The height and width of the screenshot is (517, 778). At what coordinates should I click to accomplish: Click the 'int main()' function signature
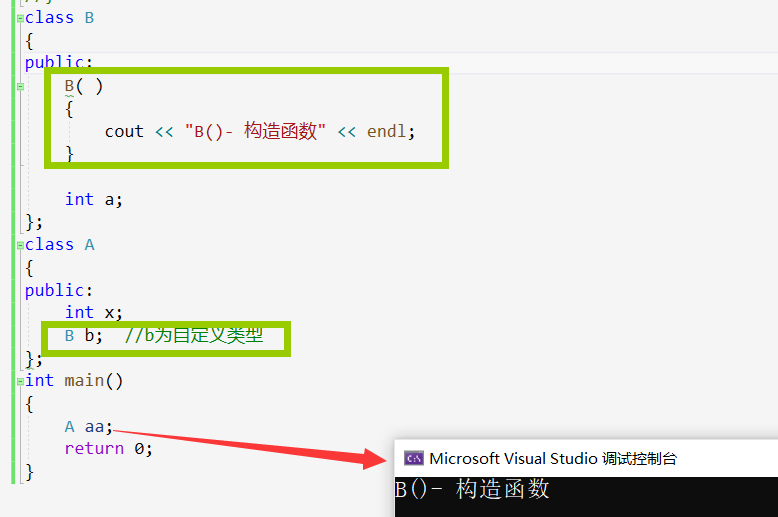click(x=74, y=381)
